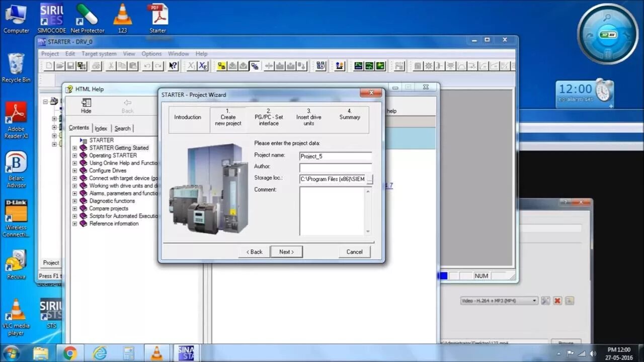The width and height of the screenshot is (644, 362).
Task: Expand Using Online Help and Functions topic
Action: (x=75, y=163)
